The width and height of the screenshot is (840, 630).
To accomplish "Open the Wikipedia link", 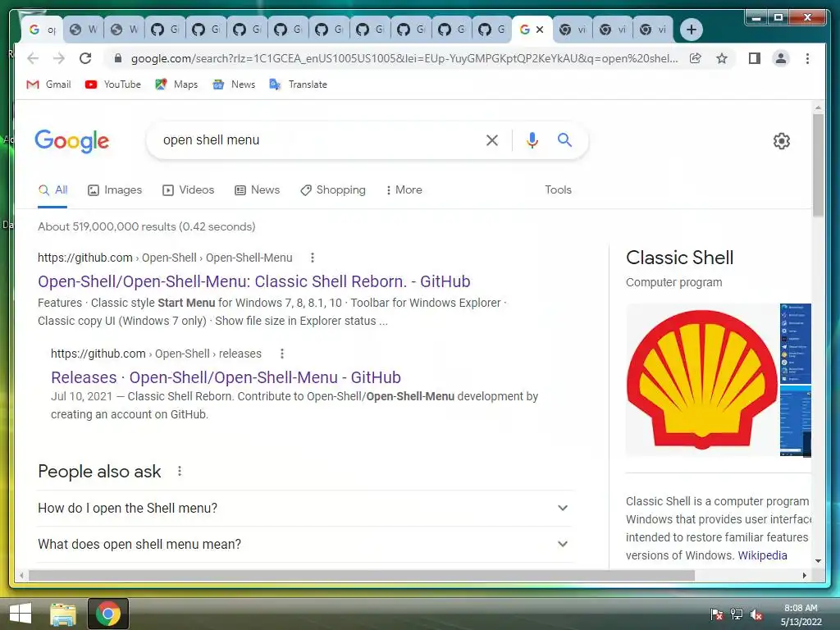I will tap(762, 555).
